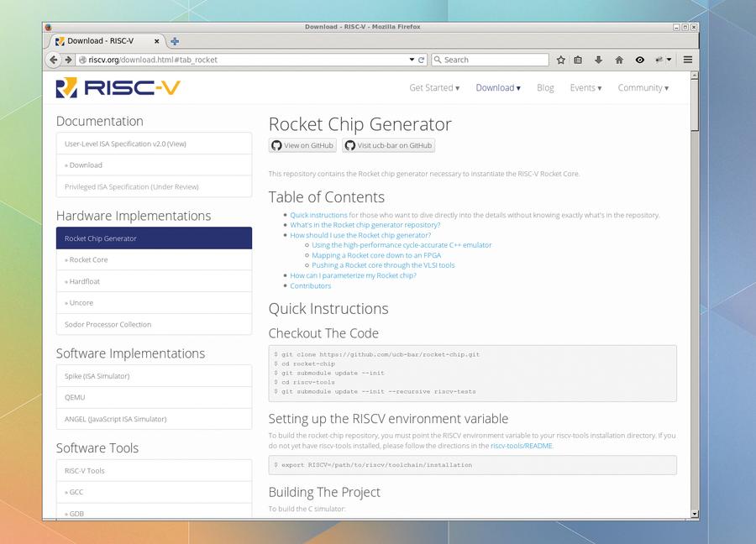Click the scrollbar up arrow
Screen dimensions: 756x544
click(x=695, y=76)
